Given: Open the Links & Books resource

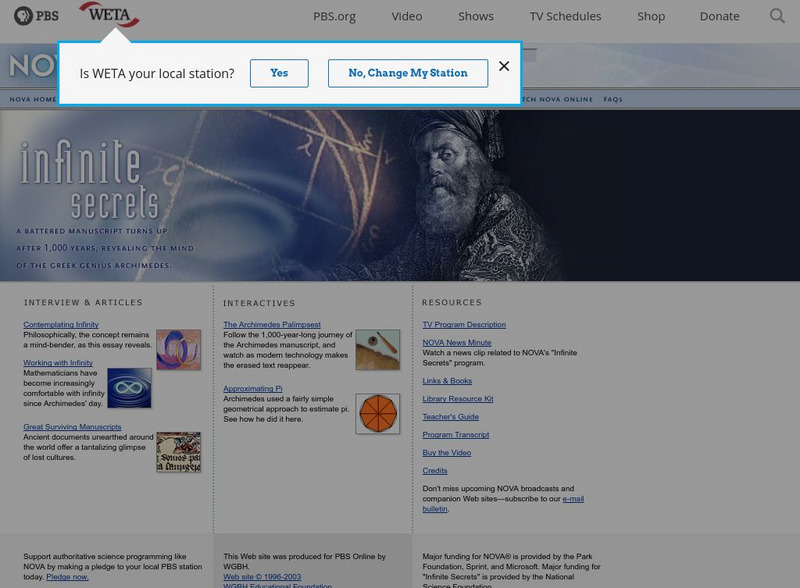Looking at the screenshot, I should (x=447, y=381).
